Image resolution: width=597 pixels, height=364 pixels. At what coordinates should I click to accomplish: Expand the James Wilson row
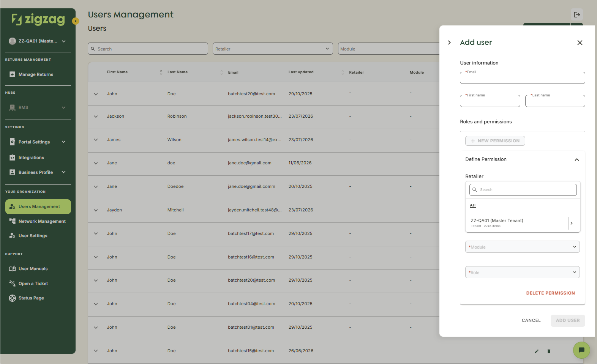click(96, 140)
